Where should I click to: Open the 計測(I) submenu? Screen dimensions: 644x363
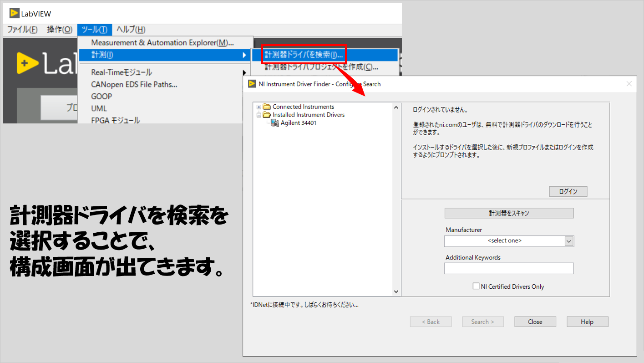(x=164, y=55)
